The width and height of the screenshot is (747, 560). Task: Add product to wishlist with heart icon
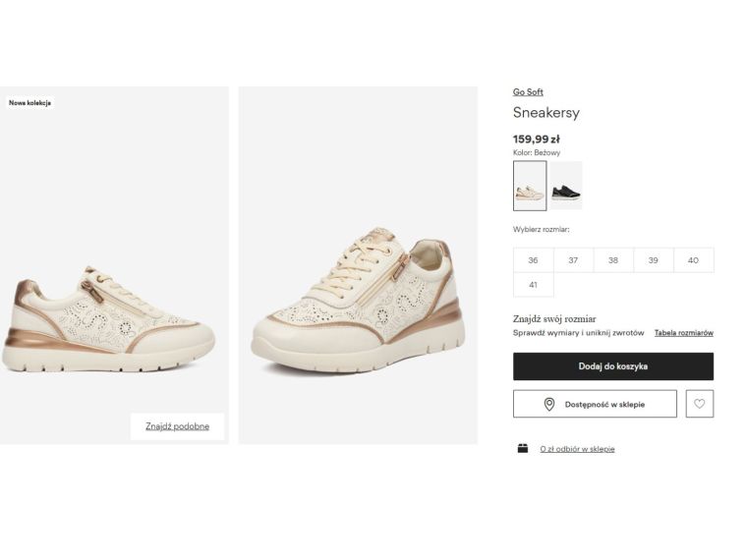(699, 404)
